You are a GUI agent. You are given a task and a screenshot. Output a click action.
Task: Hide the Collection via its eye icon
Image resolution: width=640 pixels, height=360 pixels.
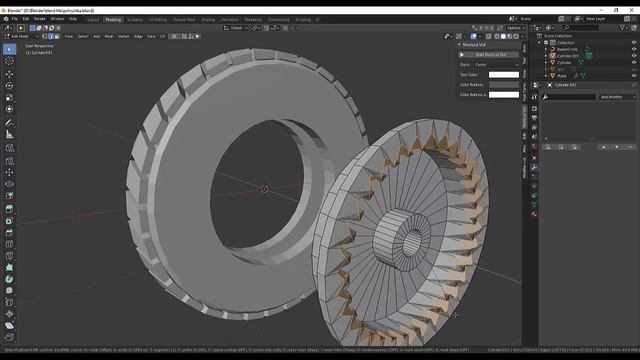[x=634, y=42]
